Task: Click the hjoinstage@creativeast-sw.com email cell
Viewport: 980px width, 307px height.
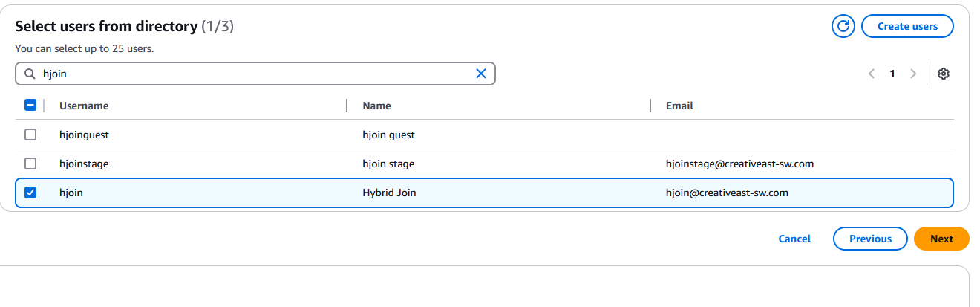Action: point(739,164)
